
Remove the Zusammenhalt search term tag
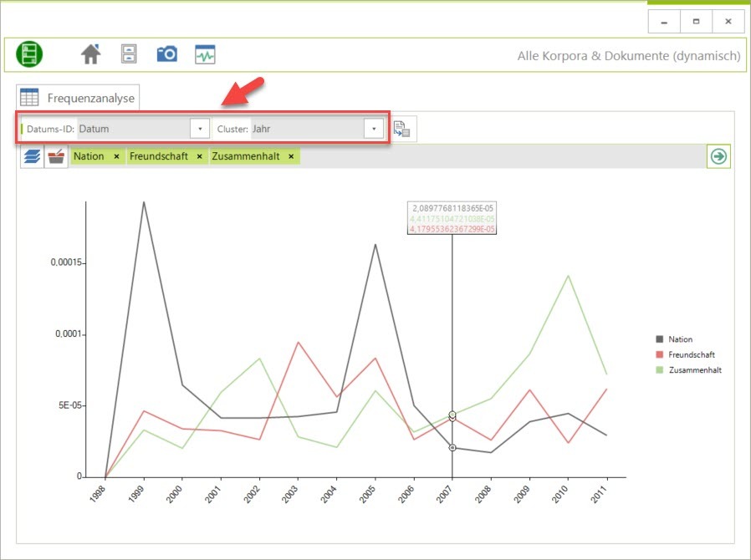[291, 156]
